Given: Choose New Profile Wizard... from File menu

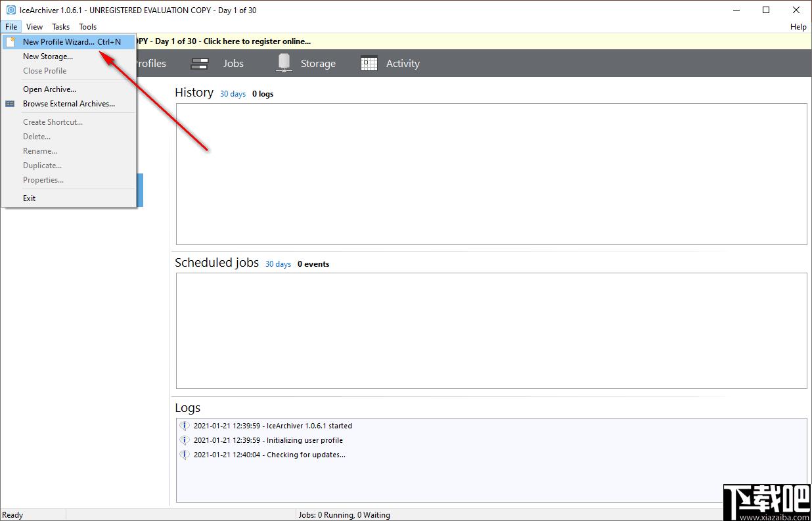Looking at the screenshot, I should point(69,41).
